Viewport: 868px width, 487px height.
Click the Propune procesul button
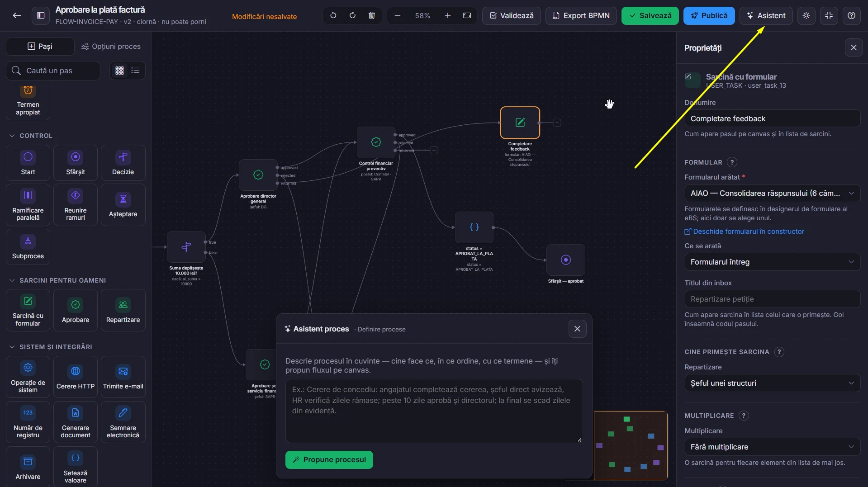329,459
